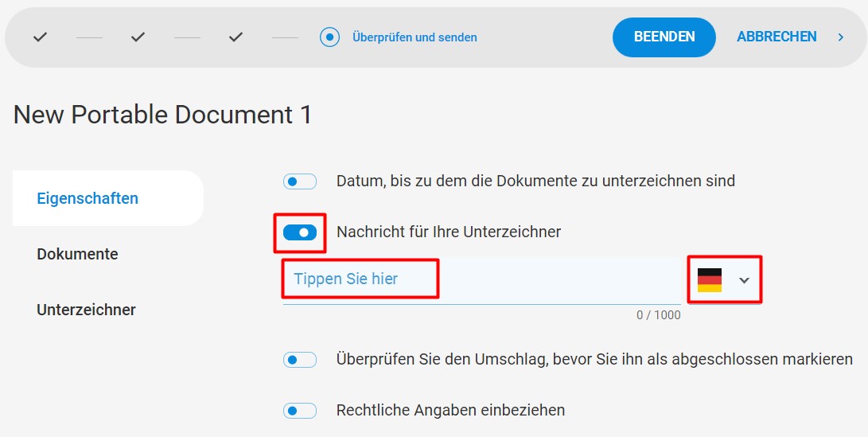The height and width of the screenshot is (437, 868).
Task: Click the Rechtliche Angaben einbeziehen label
Action: [450, 411]
